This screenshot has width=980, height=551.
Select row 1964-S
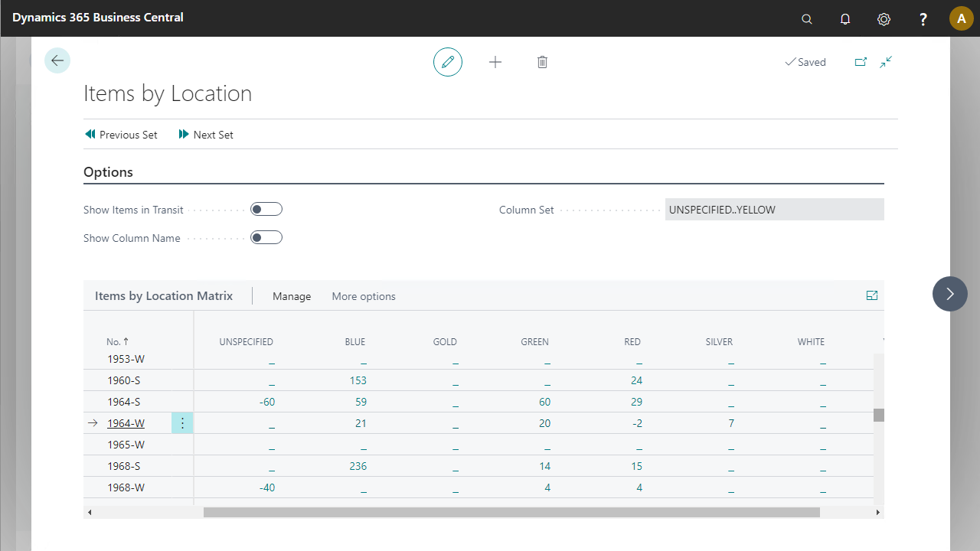click(124, 402)
